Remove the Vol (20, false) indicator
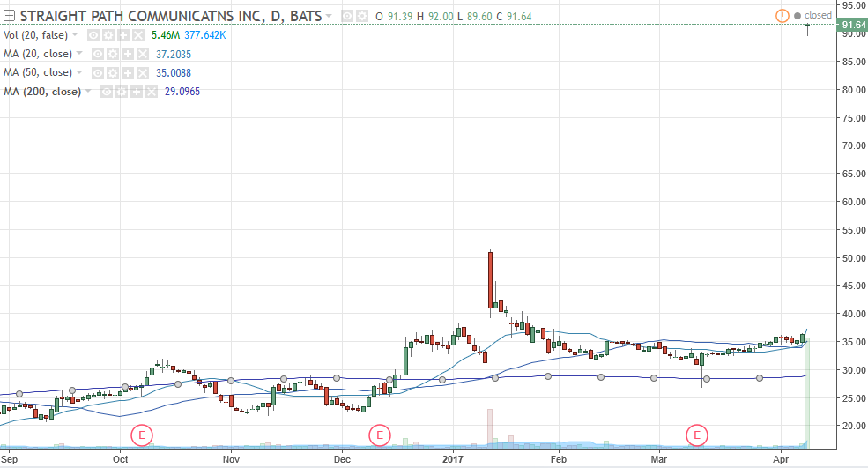Screen dimensions: 868x468 click(x=138, y=35)
